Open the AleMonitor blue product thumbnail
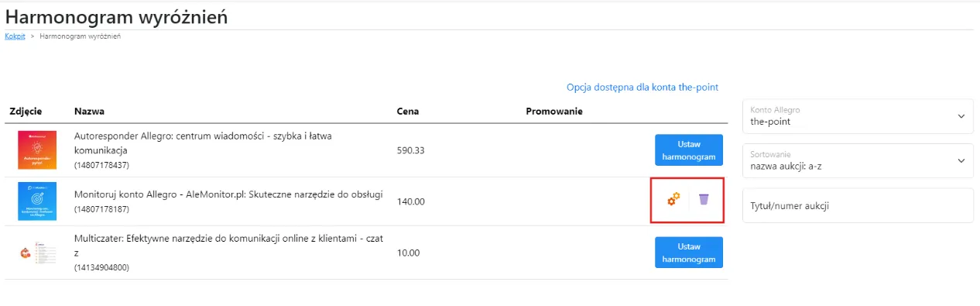The width and height of the screenshot is (980, 306). click(37, 201)
